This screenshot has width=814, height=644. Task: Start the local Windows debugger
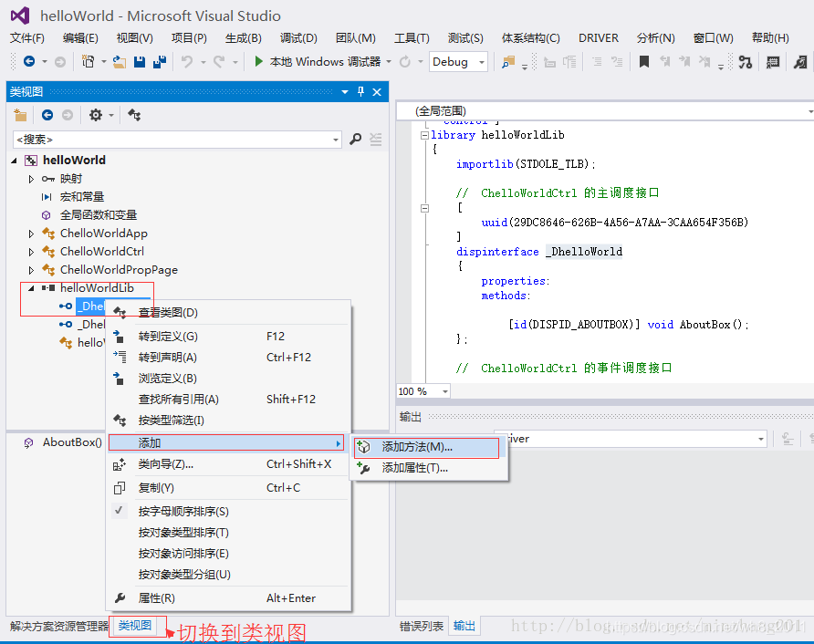(318, 62)
